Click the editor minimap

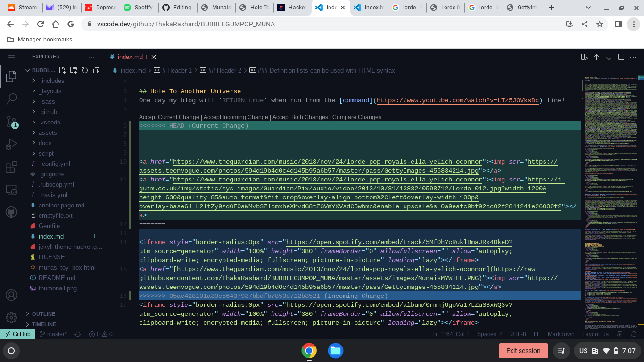(611, 203)
